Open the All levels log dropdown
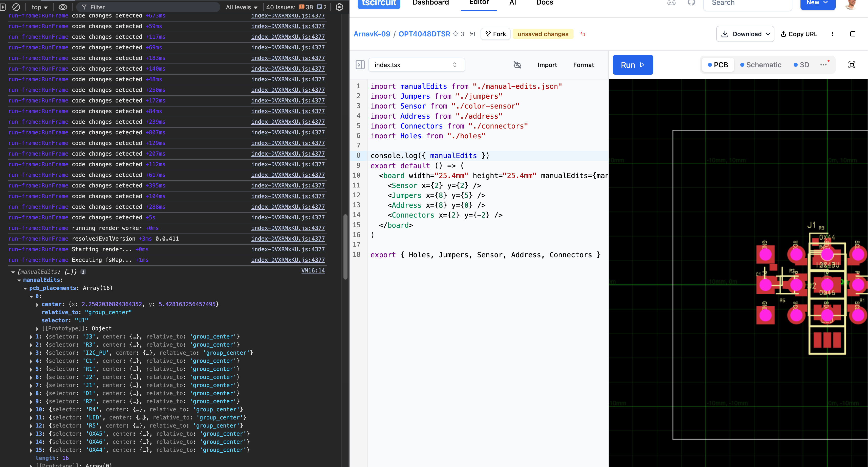 (x=241, y=7)
